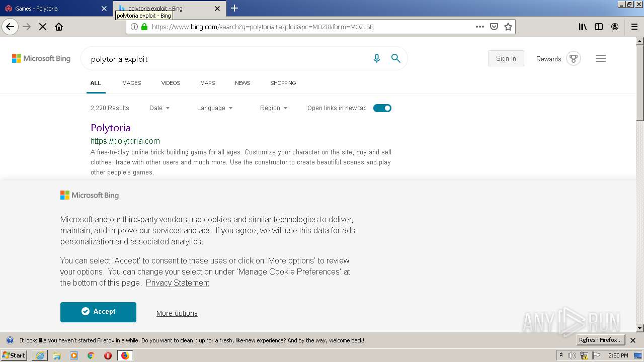Dismiss the Firefox refresh notification bar
The image size is (644, 362).
(x=633, y=340)
